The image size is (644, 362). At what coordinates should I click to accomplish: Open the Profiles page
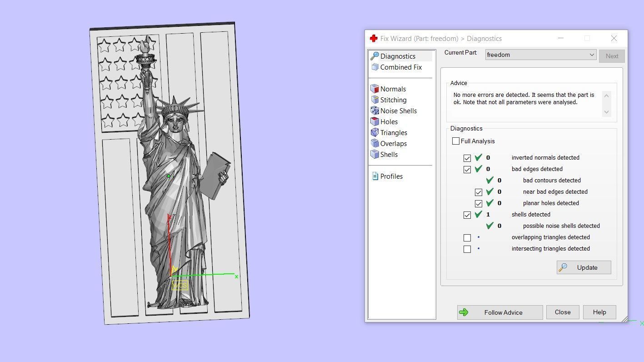[391, 176]
